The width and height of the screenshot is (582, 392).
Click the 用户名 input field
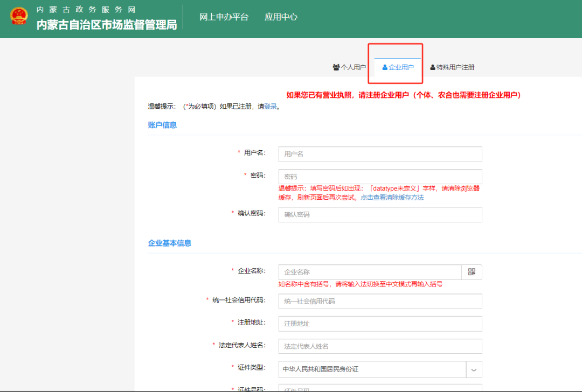[x=380, y=154]
